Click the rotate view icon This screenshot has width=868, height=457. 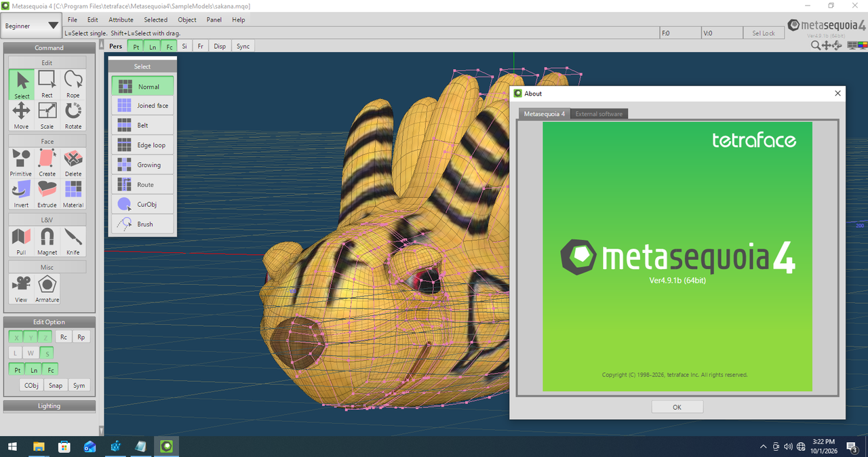click(836, 45)
